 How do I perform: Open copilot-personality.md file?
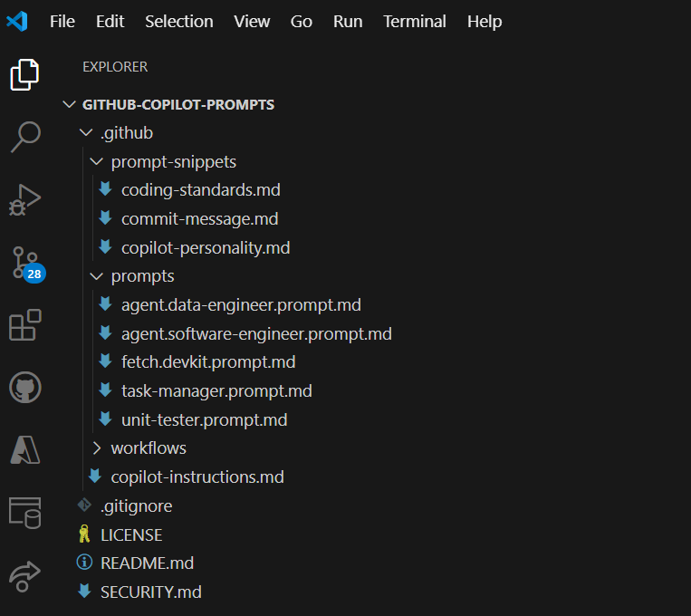point(206,248)
